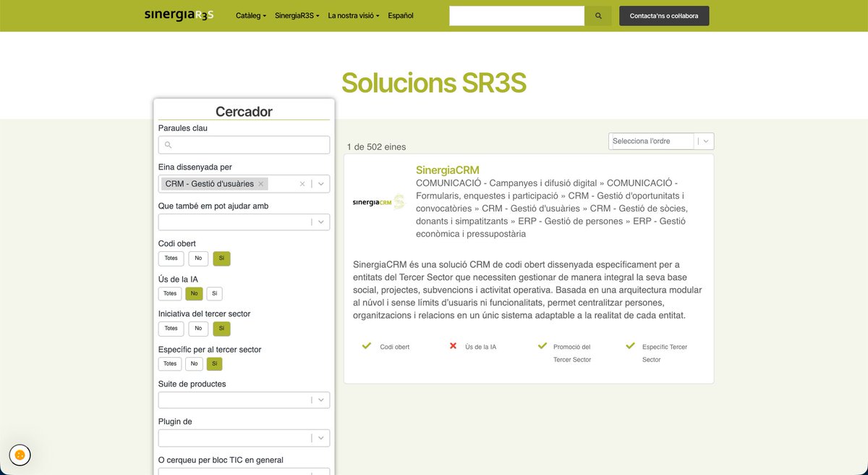Select 'Totes' under Codi obert

(x=171, y=258)
